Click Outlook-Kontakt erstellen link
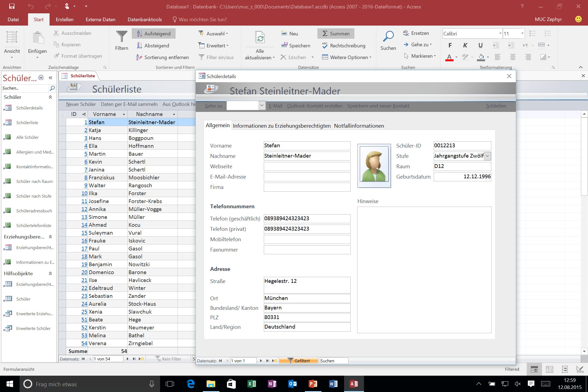 [314, 106]
